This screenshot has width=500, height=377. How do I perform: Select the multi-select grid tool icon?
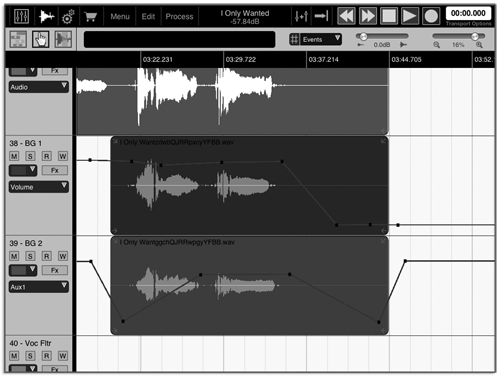pos(18,39)
